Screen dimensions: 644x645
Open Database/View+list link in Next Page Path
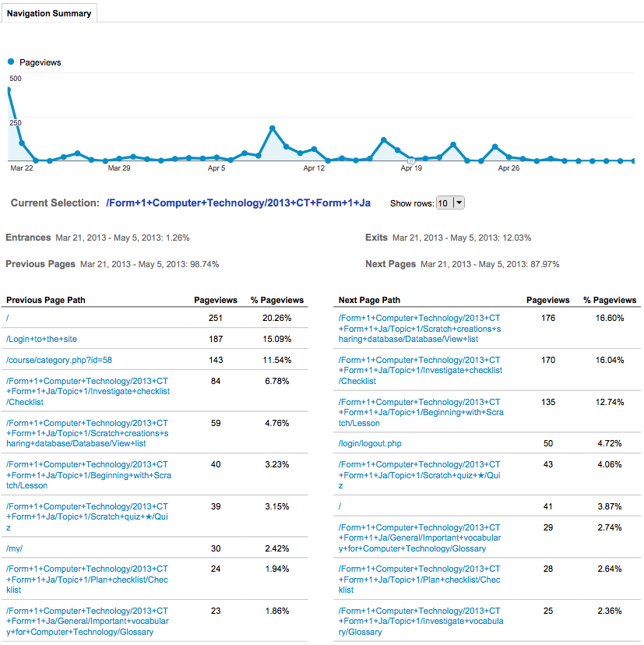point(420,329)
